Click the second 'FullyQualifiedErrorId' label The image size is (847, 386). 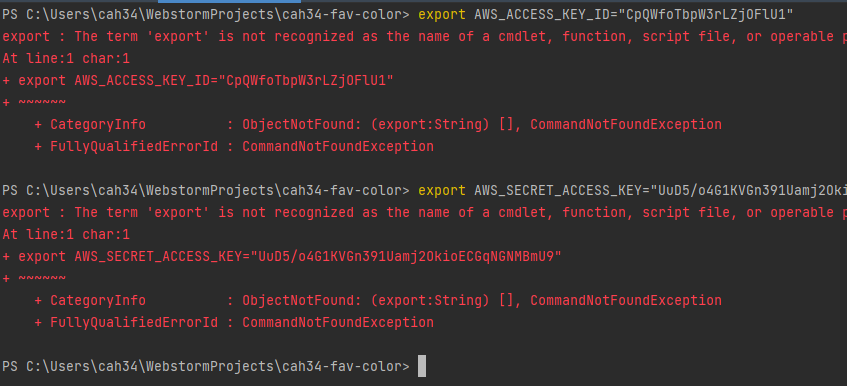pyautogui.click(x=134, y=322)
